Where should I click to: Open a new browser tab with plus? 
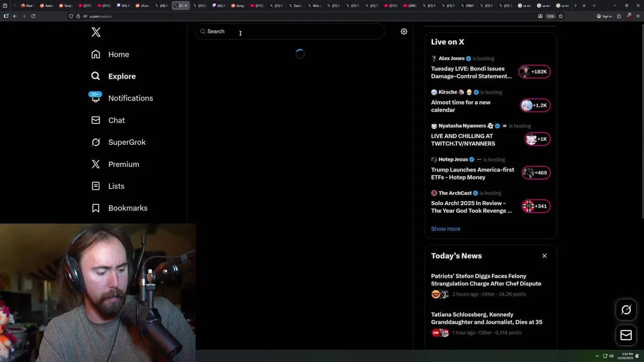coord(584,6)
